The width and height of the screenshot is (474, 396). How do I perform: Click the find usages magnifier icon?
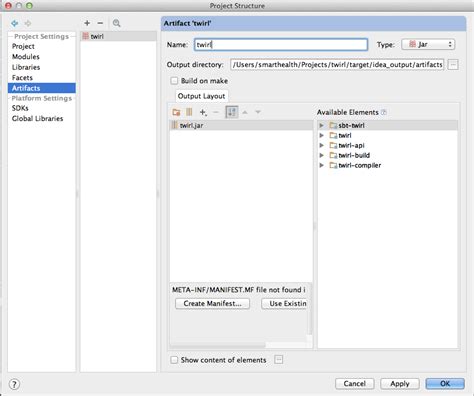click(x=116, y=23)
